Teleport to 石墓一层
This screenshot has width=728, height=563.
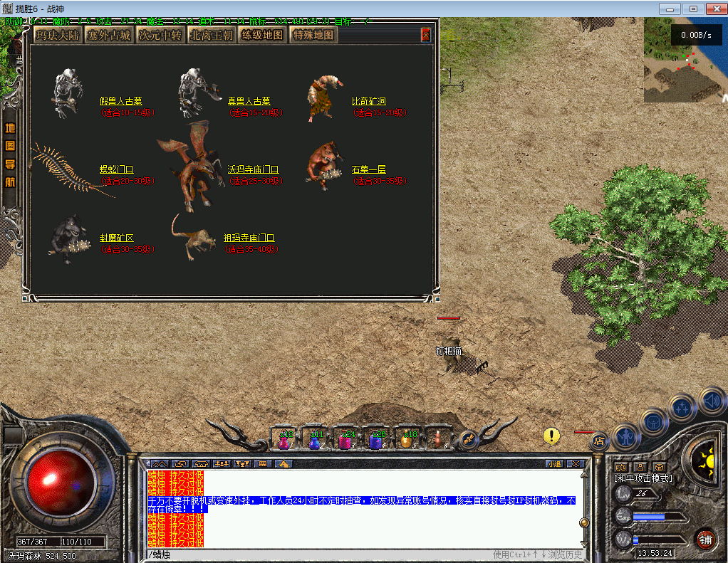[x=369, y=169]
